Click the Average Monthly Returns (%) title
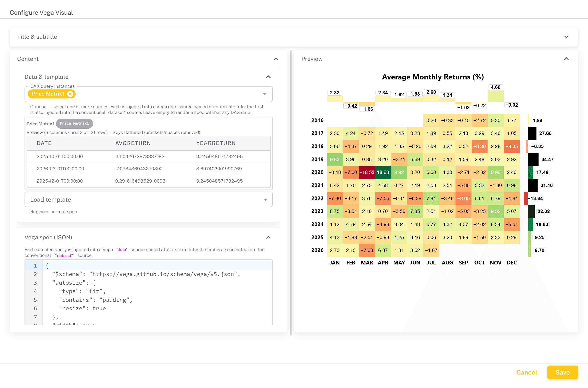 tap(433, 77)
